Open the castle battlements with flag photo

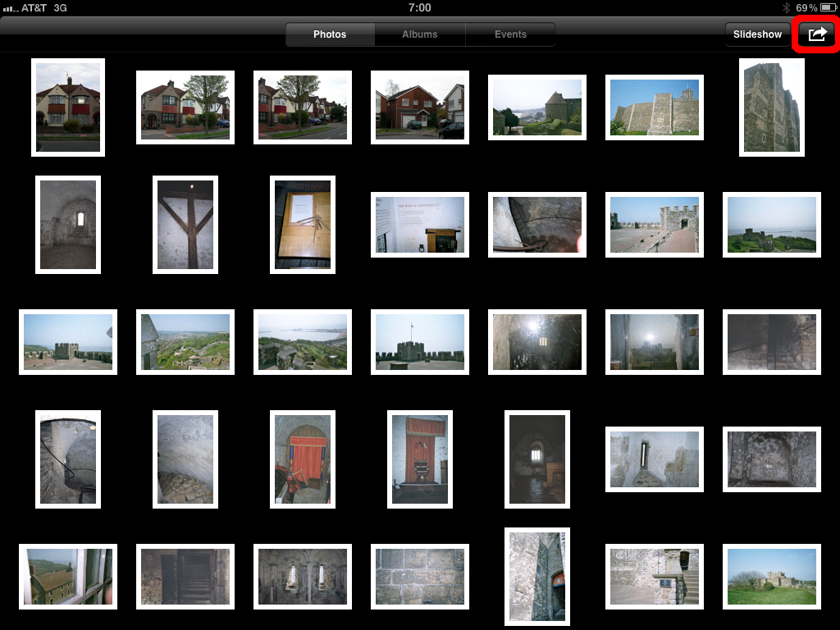[x=419, y=342]
